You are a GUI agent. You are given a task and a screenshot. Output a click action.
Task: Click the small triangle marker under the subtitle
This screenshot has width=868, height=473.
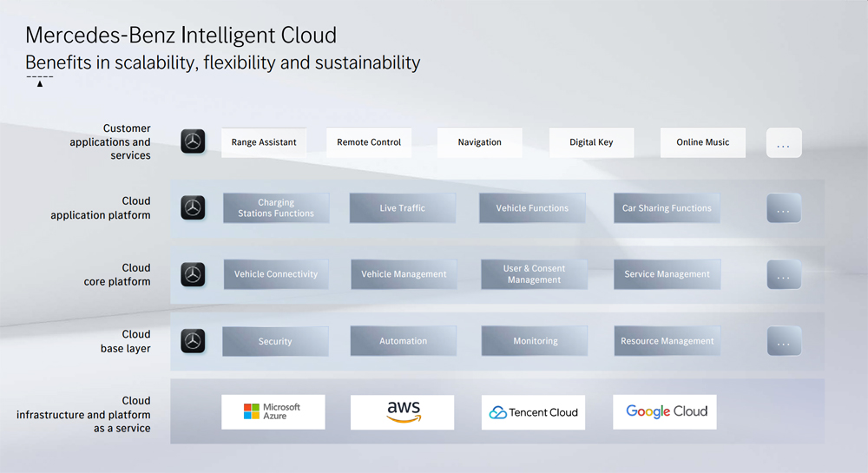tap(40, 84)
